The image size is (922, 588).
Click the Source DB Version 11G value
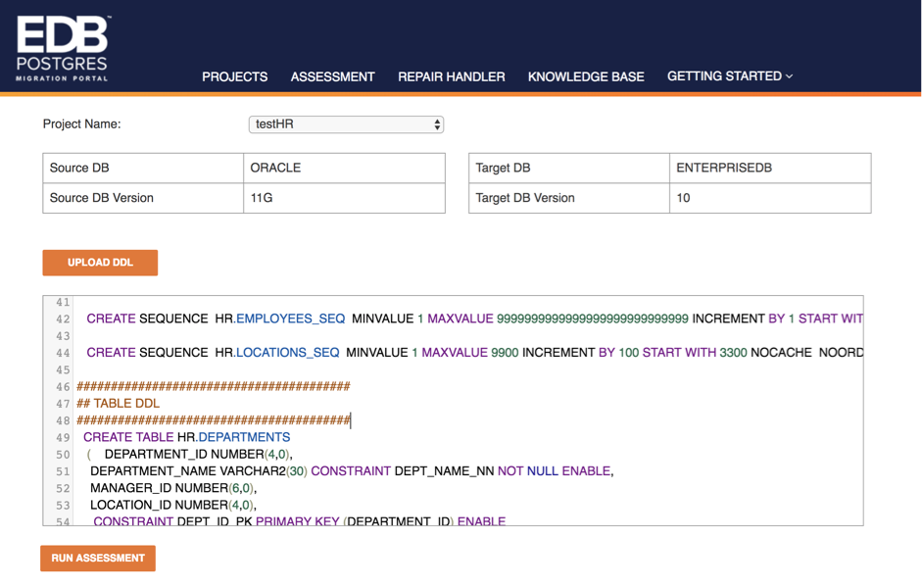(x=344, y=198)
